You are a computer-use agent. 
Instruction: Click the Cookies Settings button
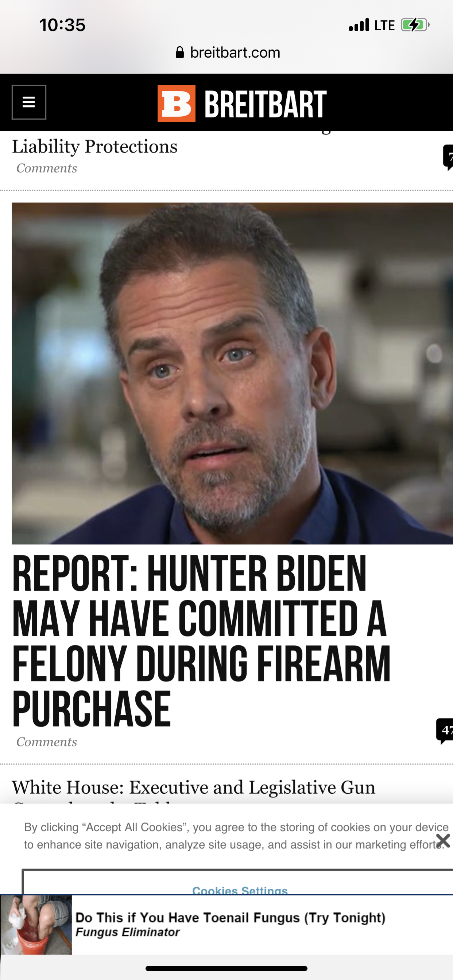tap(240, 890)
